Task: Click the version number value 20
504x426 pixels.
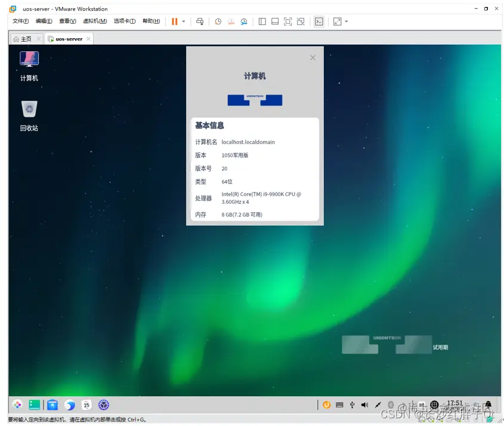Action: pos(224,168)
